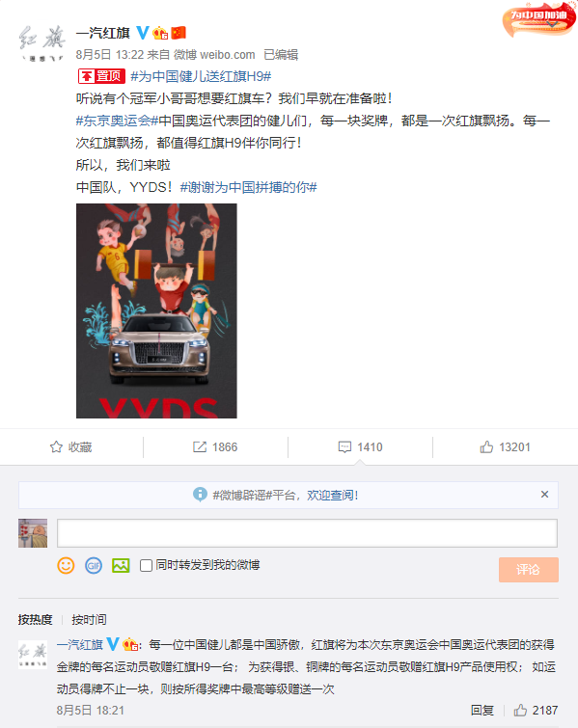Open the 为中国加油 banner dropdown
Screen dimensions: 578x728
click(553, 24)
